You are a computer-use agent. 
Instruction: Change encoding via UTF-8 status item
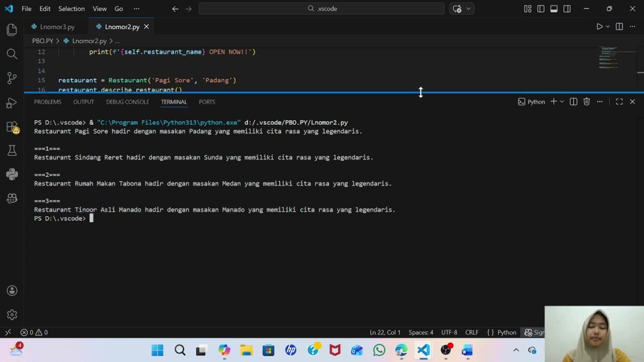point(449,332)
